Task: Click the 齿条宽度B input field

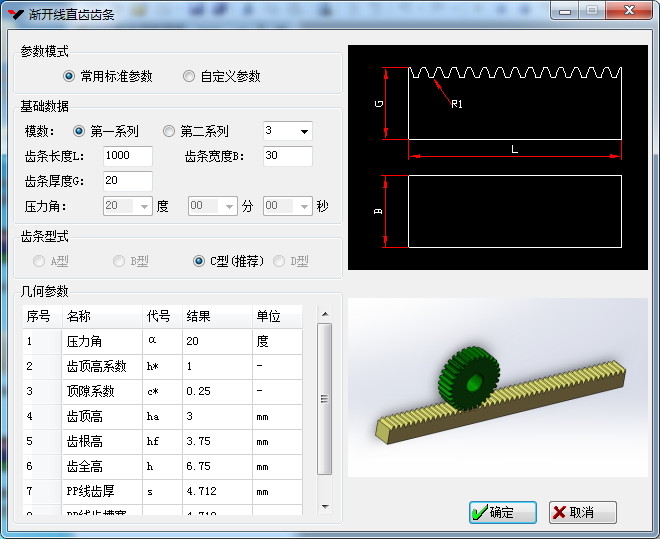Action: coord(287,156)
